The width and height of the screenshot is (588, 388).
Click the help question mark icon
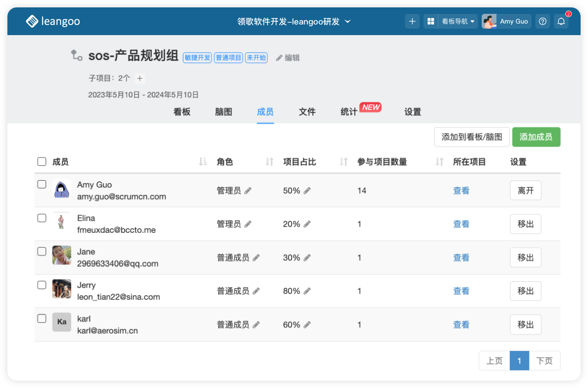pyautogui.click(x=543, y=21)
